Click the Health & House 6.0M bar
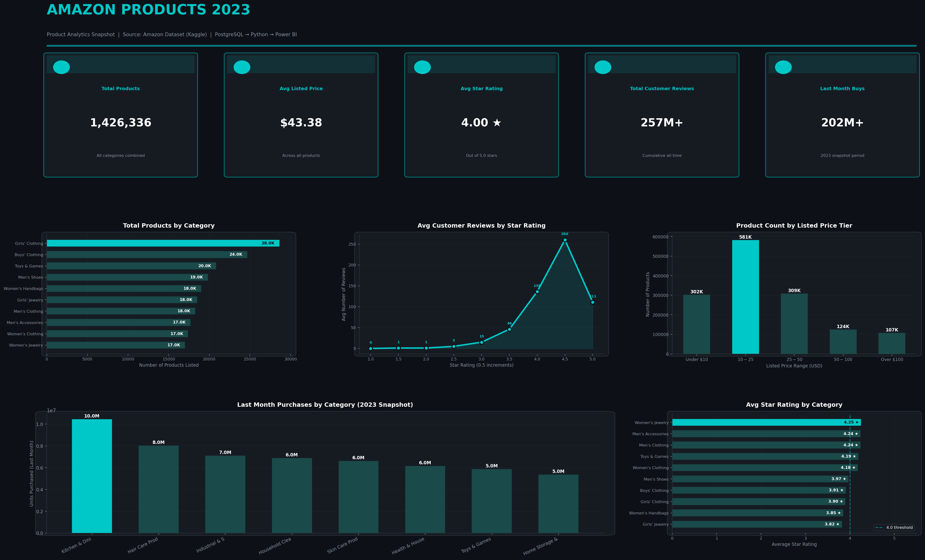This screenshot has height=560, width=925. [x=425, y=500]
